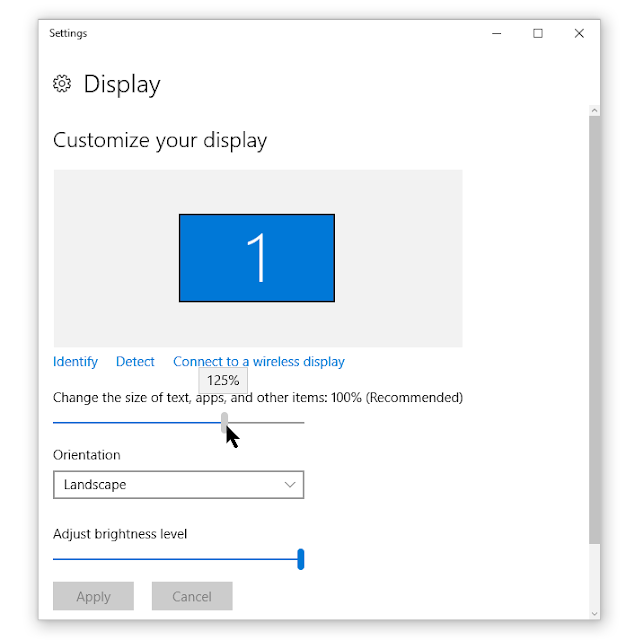Click the Apply button

pyautogui.click(x=93, y=596)
